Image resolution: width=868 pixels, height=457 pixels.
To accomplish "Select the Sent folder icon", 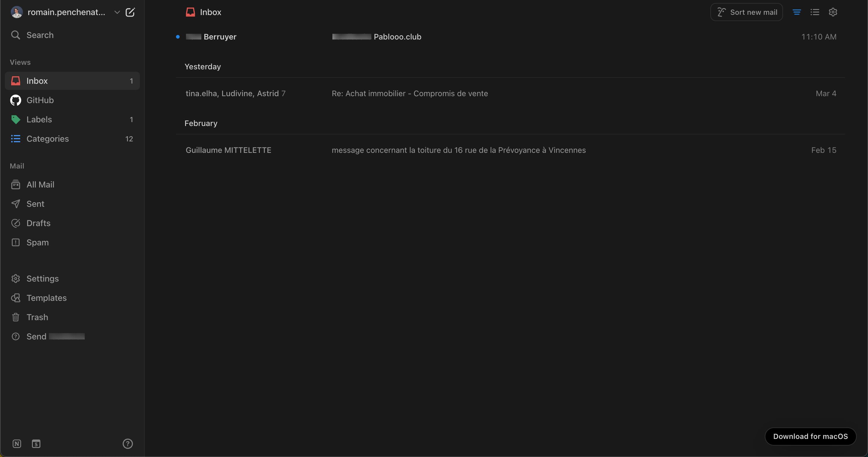I will [x=15, y=204].
